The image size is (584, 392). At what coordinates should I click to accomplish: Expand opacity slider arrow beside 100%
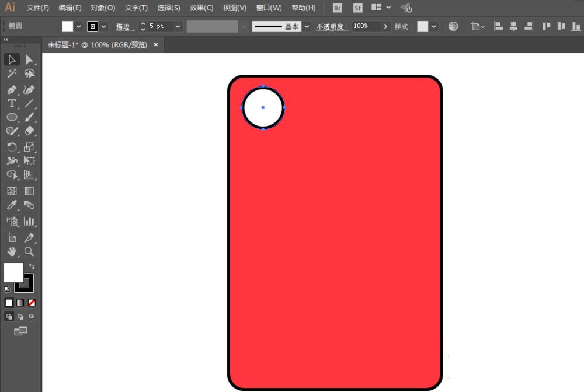coord(385,26)
